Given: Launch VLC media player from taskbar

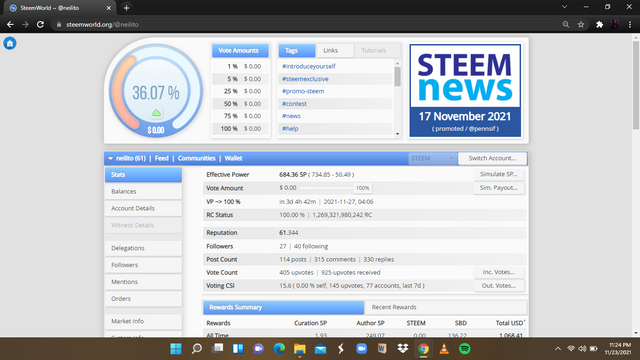Looking at the screenshot, I should pos(444,349).
